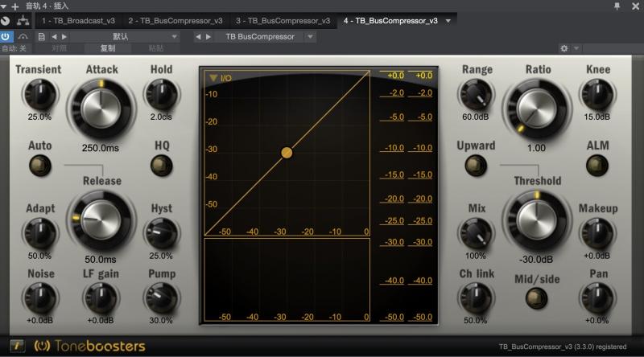Click the automation off (自动: 关) label

[x=14, y=48]
